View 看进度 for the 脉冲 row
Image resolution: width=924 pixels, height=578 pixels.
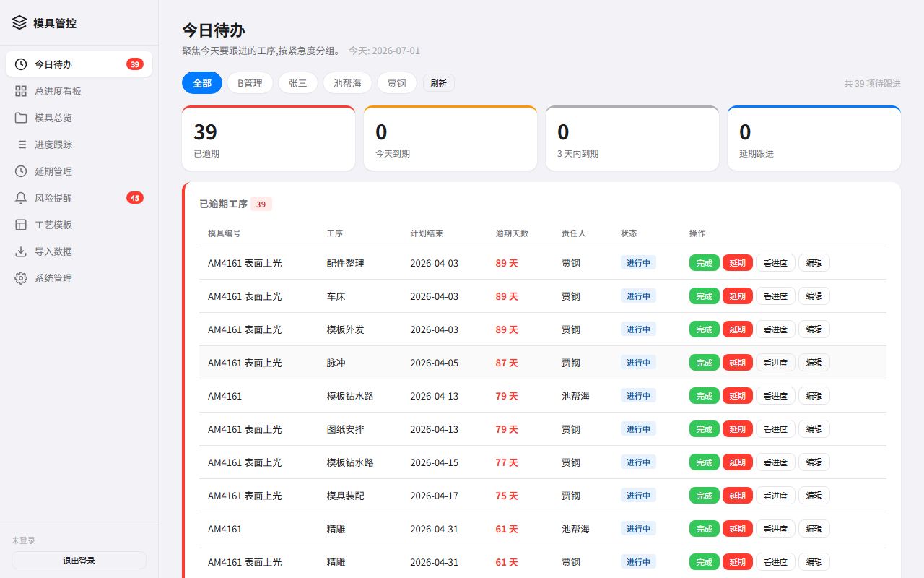coord(775,363)
